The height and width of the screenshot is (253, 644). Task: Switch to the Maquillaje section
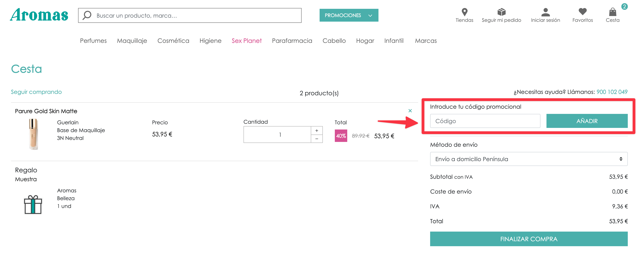pyautogui.click(x=132, y=40)
